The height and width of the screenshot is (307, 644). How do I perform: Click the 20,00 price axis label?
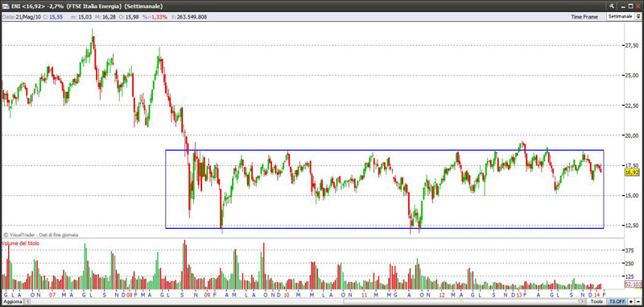tap(632, 135)
